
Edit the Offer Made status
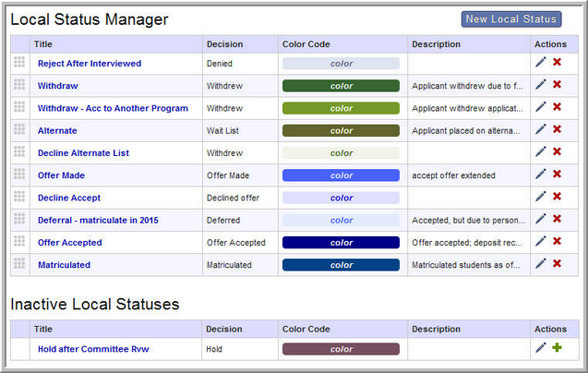click(541, 174)
